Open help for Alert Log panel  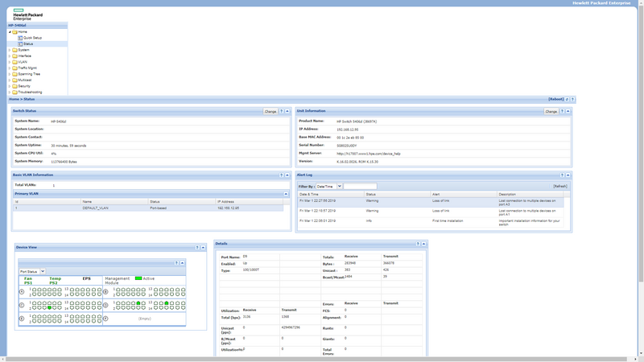click(x=562, y=175)
